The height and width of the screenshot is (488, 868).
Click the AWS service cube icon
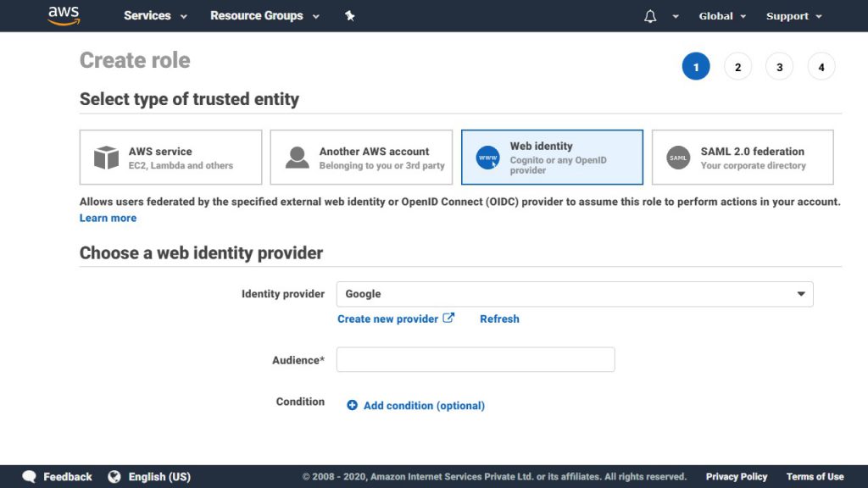click(108, 157)
